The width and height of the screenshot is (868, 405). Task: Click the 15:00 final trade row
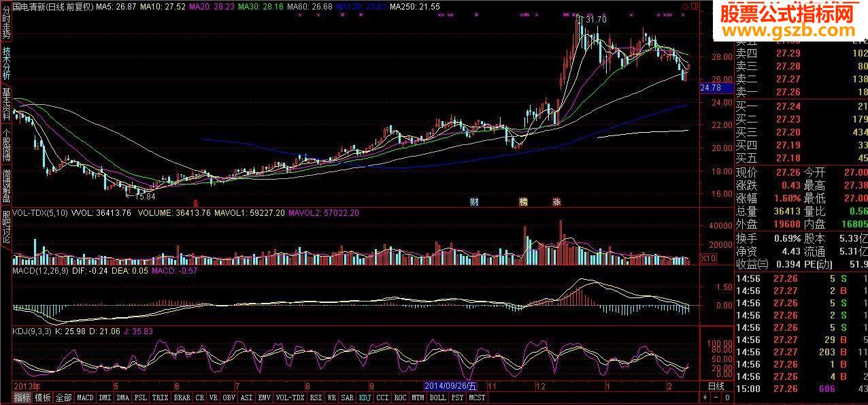tap(801, 389)
